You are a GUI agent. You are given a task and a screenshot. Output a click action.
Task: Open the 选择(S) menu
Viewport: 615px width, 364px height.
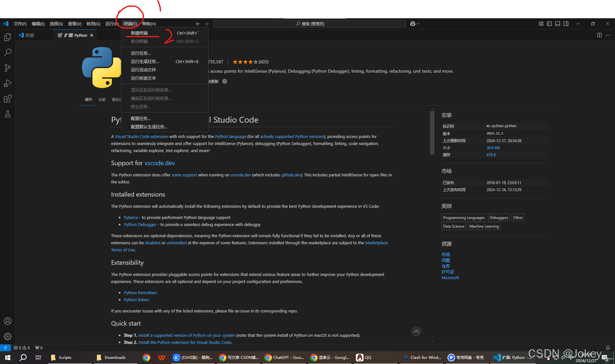[x=56, y=24]
